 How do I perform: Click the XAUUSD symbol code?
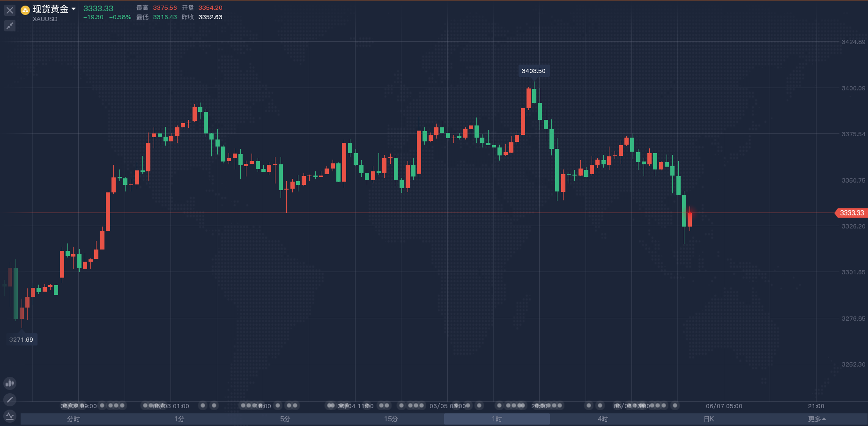click(45, 19)
